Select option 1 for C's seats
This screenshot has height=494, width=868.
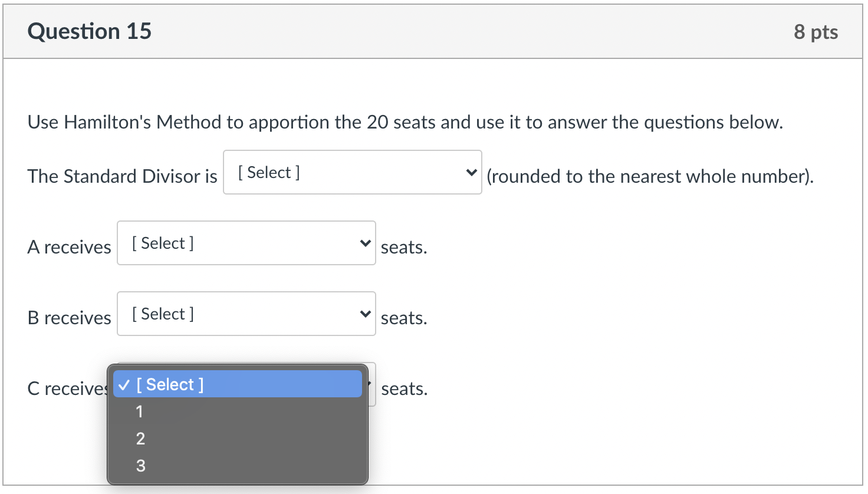(x=140, y=411)
